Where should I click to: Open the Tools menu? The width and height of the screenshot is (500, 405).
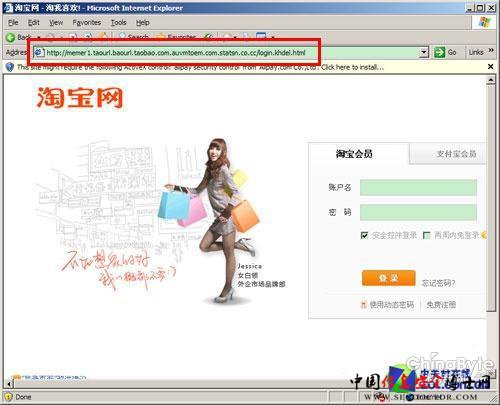point(119,23)
